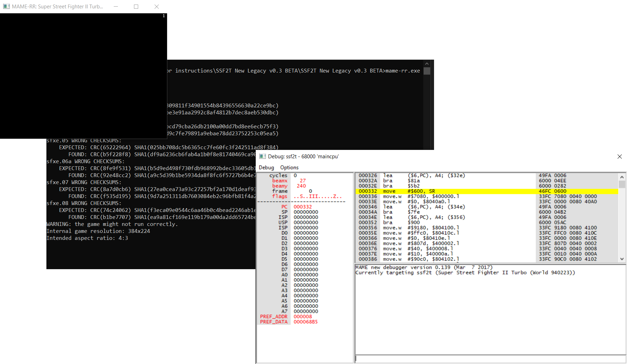Click 'MAME new debugger version' console line
The image size is (627, 364).
(424, 267)
